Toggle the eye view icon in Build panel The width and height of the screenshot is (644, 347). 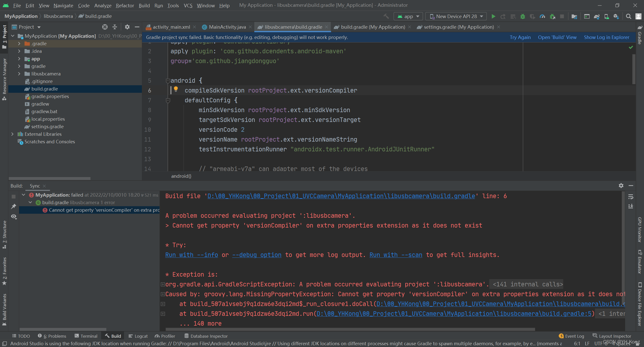(14, 216)
